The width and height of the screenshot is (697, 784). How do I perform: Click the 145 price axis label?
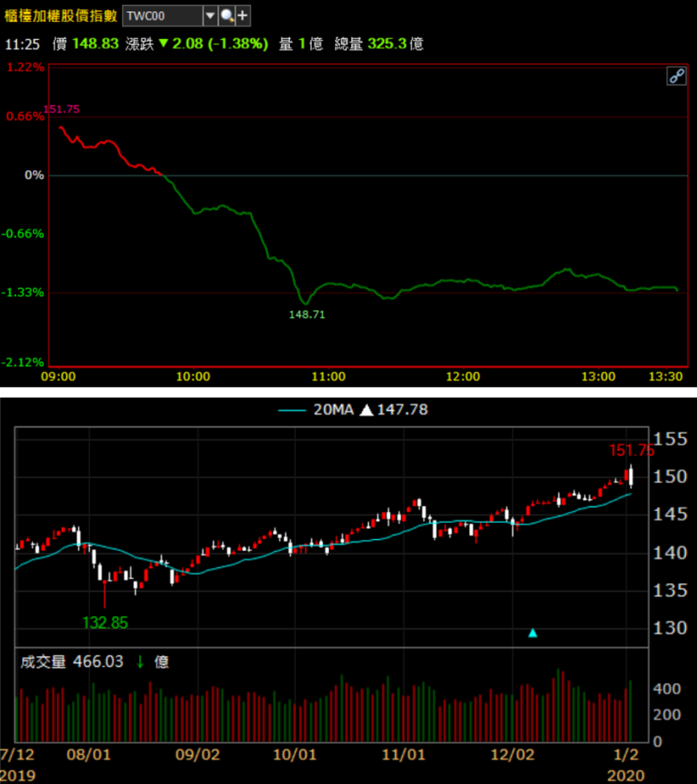coord(670,514)
